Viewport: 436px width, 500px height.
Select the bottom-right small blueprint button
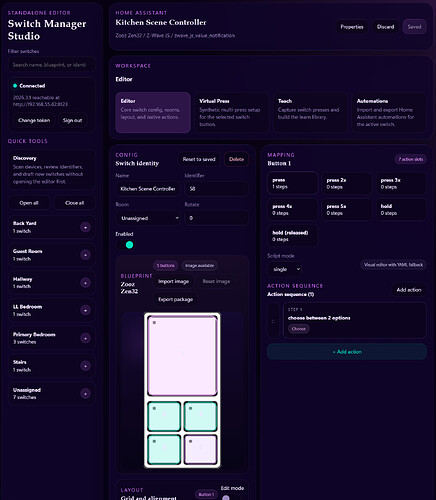[200, 449]
